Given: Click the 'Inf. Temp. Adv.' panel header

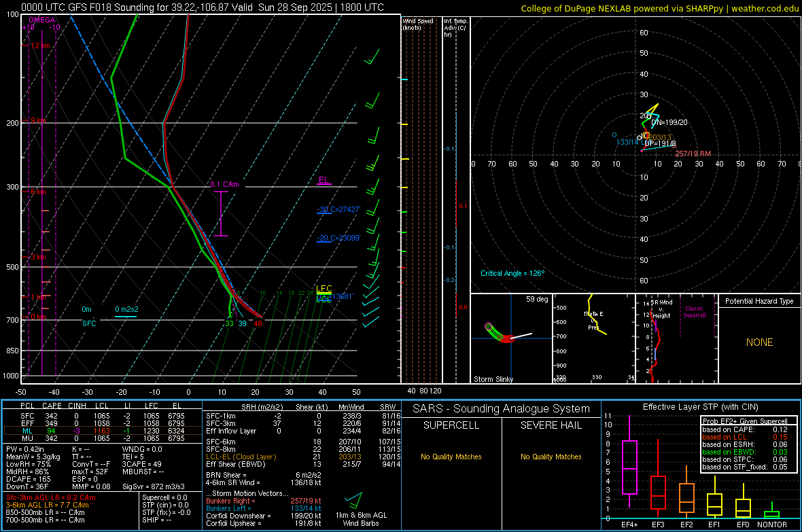Looking at the screenshot, I should pos(455,28).
